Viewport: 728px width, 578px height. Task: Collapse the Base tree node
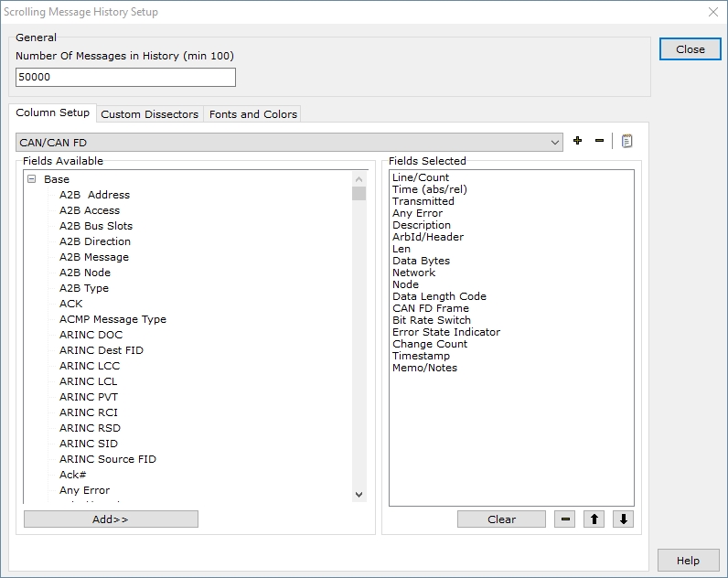[x=32, y=179]
